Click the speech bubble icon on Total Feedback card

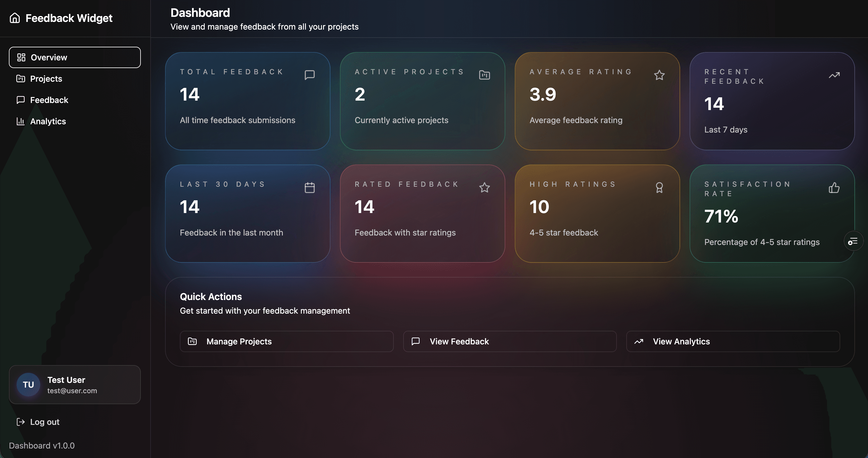tap(310, 75)
